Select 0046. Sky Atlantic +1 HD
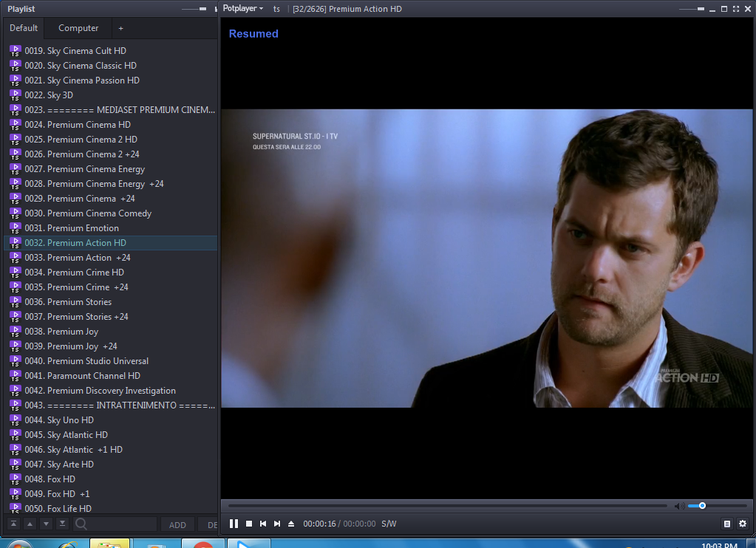 click(110, 450)
